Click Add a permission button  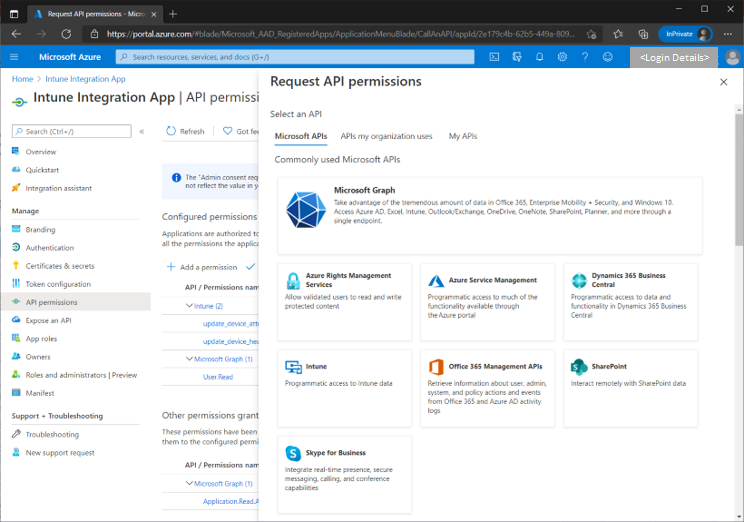click(202, 267)
